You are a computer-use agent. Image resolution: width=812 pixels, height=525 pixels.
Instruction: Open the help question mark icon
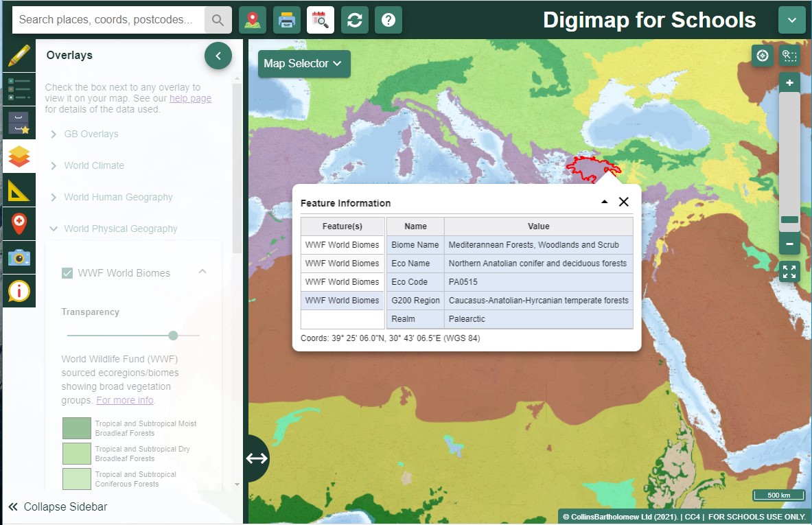388,20
